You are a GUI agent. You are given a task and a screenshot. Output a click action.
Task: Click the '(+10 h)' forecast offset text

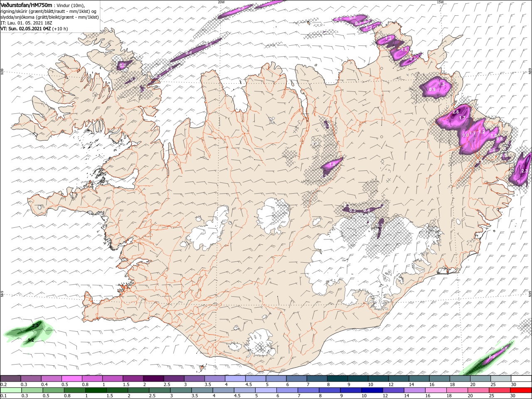click(60, 29)
